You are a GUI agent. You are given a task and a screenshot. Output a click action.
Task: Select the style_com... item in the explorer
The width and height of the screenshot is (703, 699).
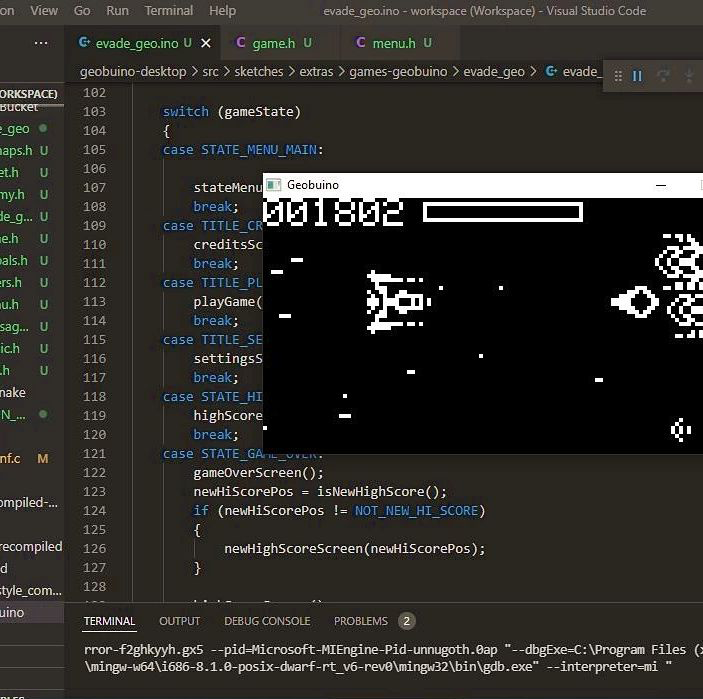(x=31, y=590)
